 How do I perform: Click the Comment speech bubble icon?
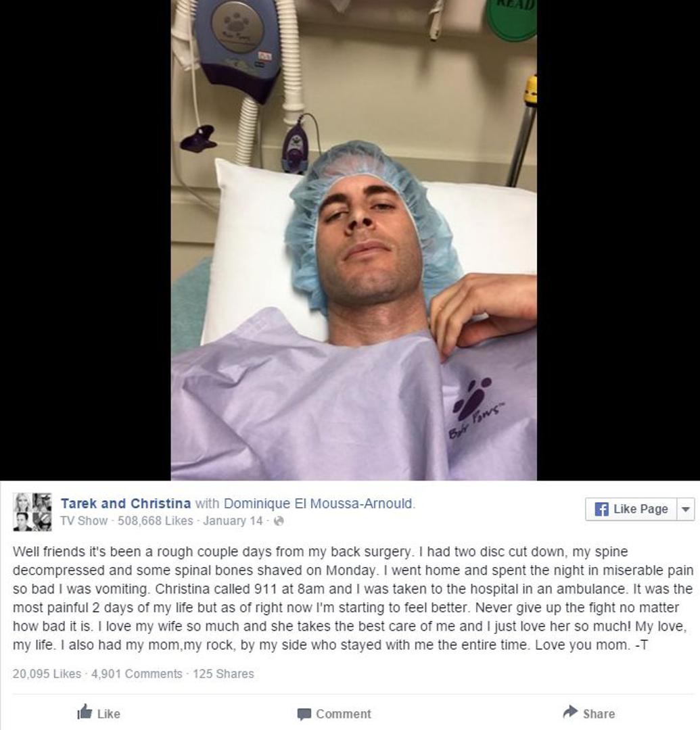(x=304, y=714)
